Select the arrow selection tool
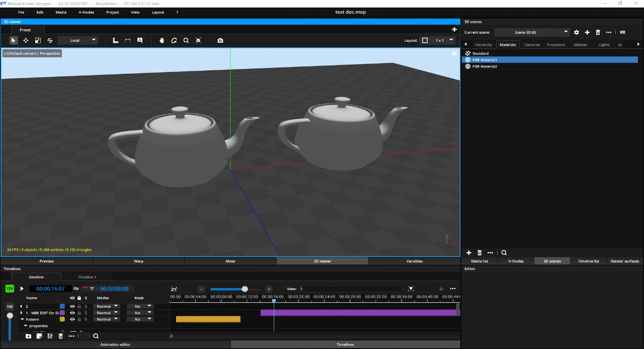644x349 pixels. pos(14,40)
